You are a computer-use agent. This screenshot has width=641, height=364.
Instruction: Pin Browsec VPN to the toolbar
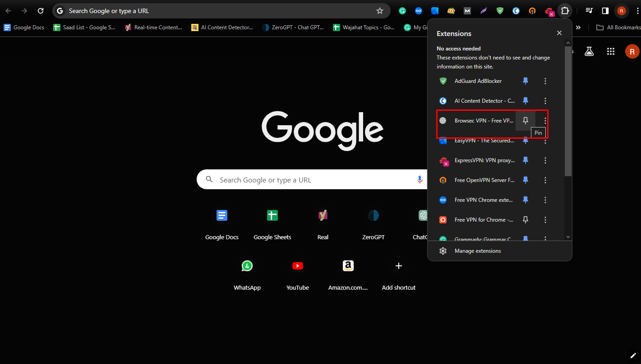point(525,121)
